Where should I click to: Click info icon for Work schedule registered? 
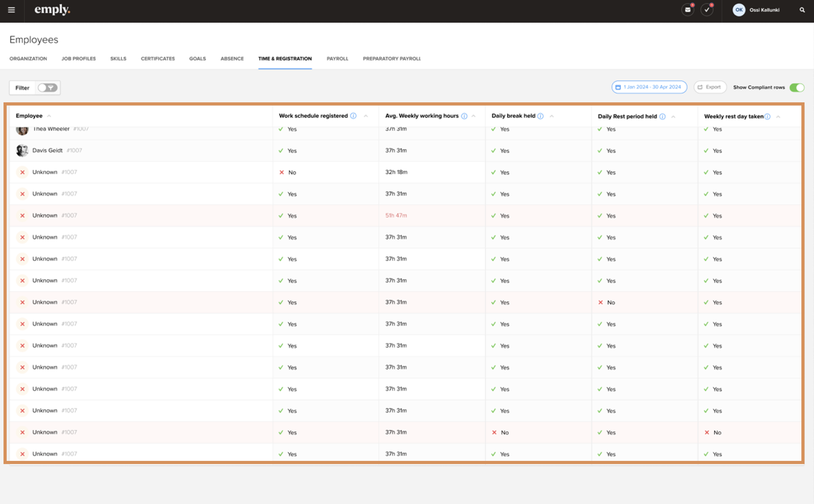pos(353,116)
